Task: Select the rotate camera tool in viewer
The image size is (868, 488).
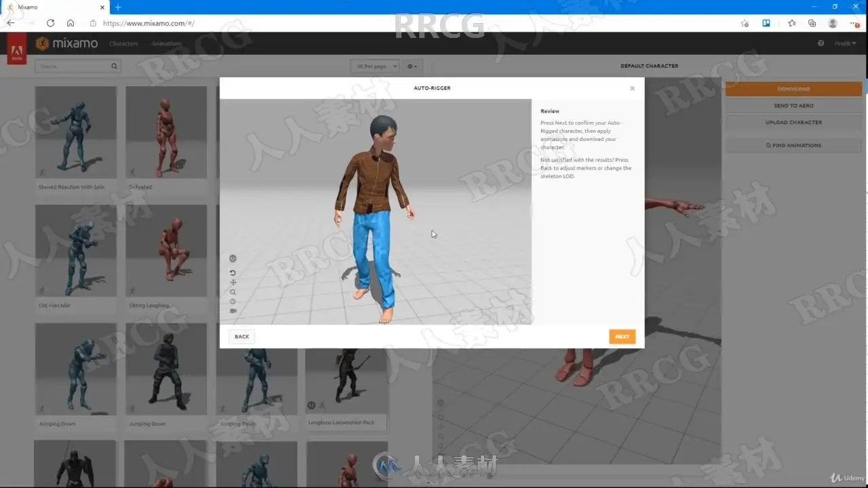Action: tap(233, 272)
